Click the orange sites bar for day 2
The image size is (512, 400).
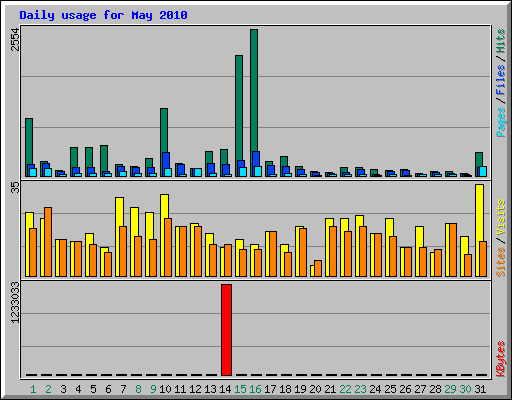(48, 242)
